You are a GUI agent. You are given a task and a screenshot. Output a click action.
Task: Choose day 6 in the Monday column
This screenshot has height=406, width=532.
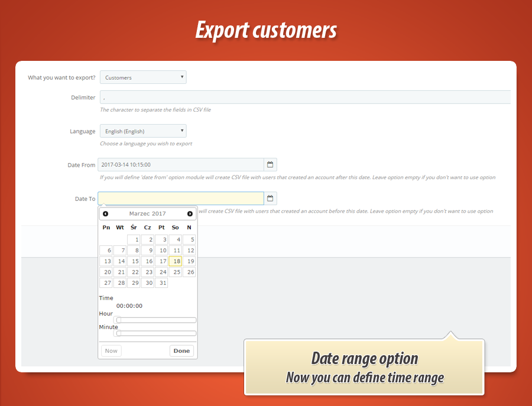click(106, 251)
